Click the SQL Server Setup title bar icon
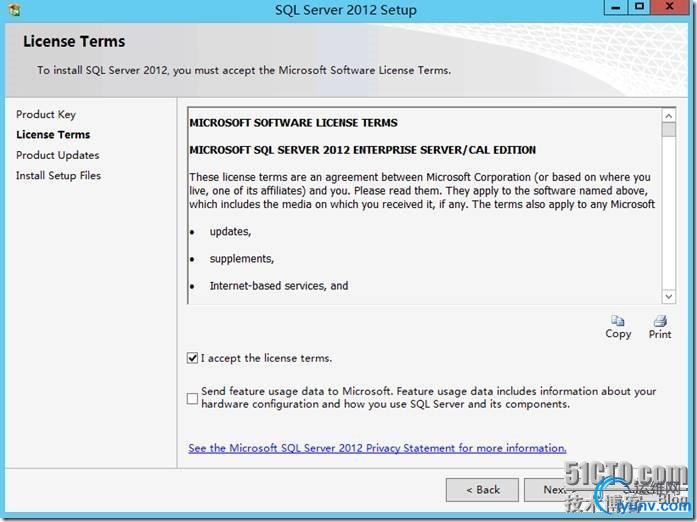This screenshot has height=522, width=697. click(14, 9)
